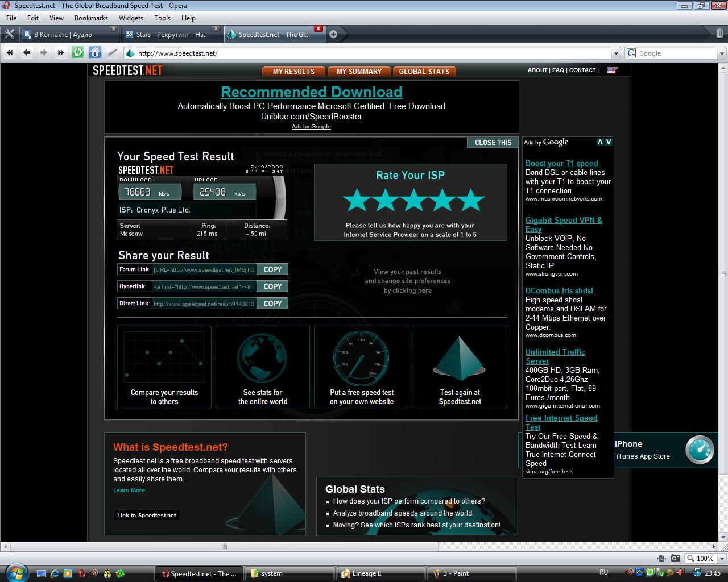Go forward one page

44,53
